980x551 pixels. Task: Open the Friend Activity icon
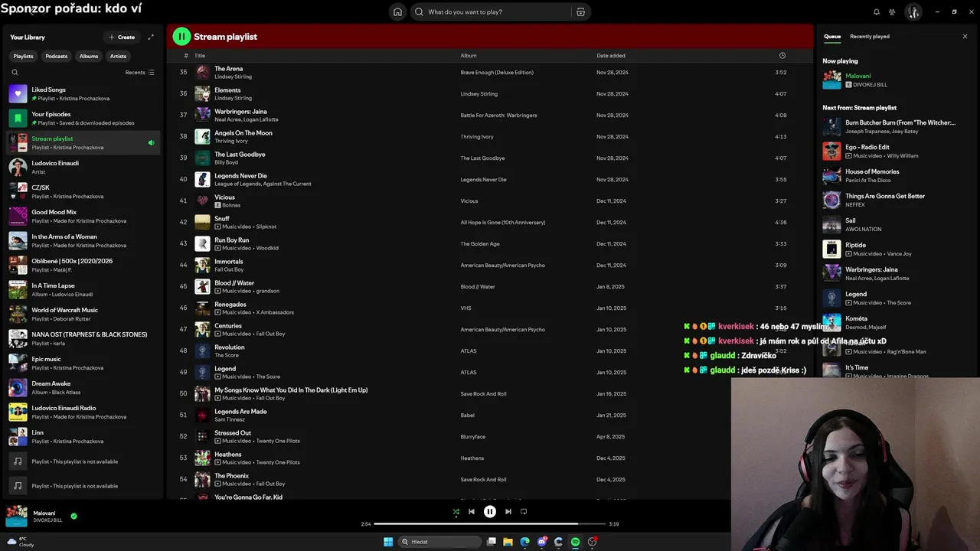pos(892,11)
